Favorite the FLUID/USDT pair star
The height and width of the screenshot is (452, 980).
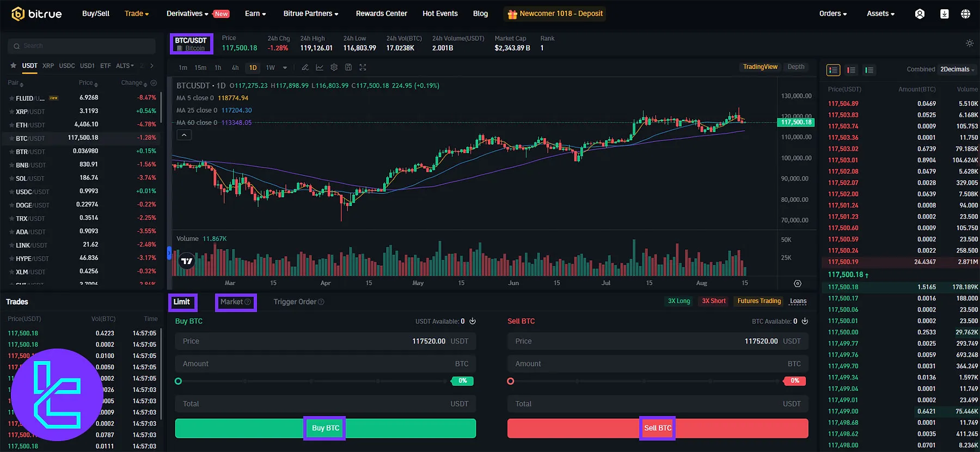[11, 99]
